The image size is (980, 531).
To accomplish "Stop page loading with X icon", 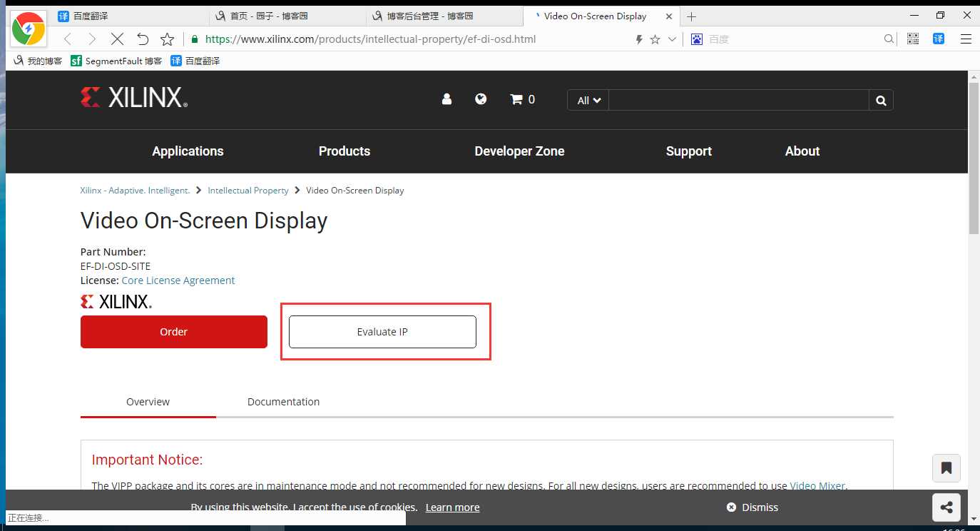I will [x=117, y=39].
